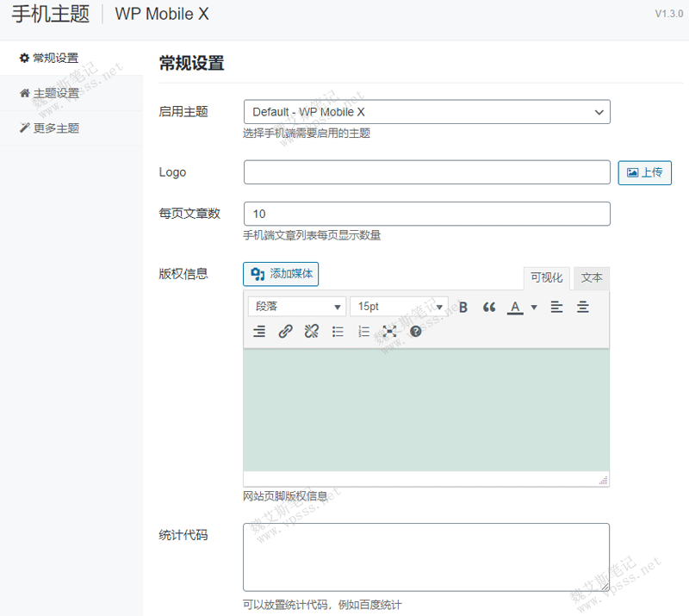Click the text color A icon
This screenshot has height=616, width=689.
point(515,307)
